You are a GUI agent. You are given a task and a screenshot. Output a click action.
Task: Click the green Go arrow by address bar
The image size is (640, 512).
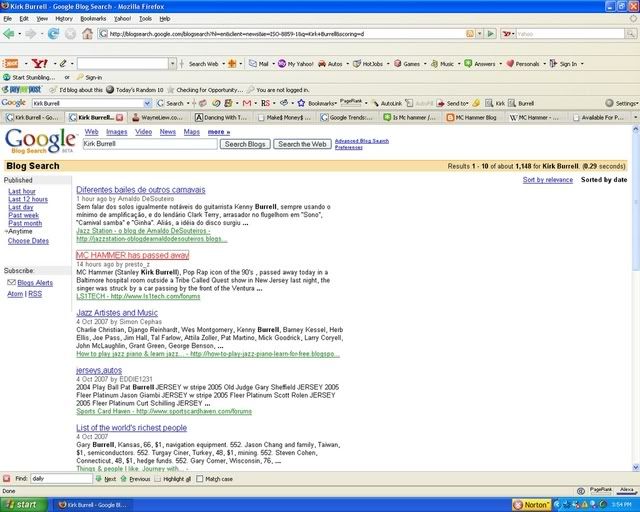pos(491,34)
